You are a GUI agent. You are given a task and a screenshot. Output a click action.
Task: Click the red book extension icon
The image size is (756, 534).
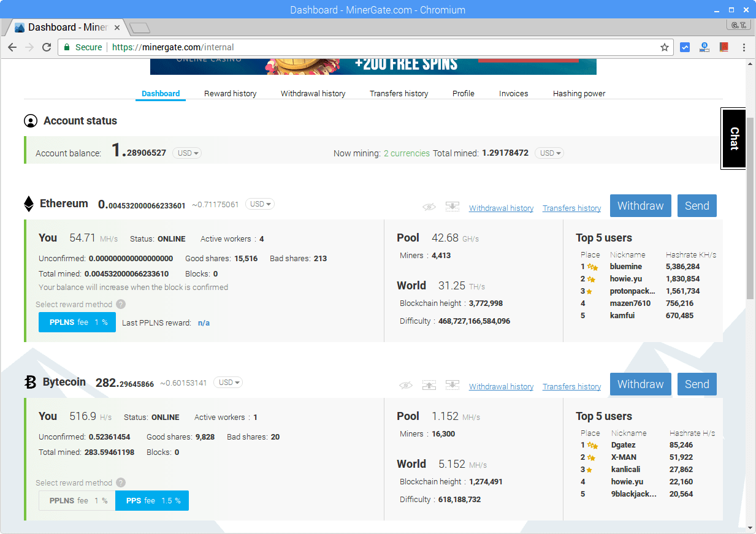724,47
